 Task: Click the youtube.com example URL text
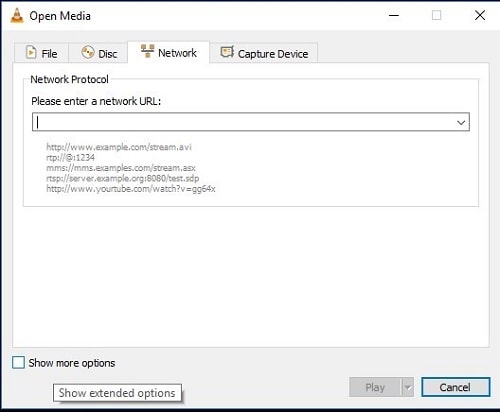[x=131, y=189]
